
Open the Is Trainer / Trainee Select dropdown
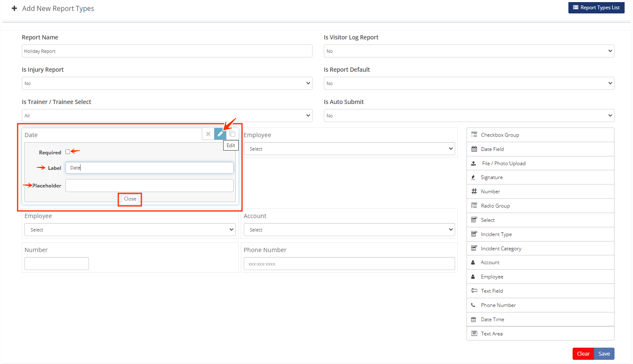167,115
